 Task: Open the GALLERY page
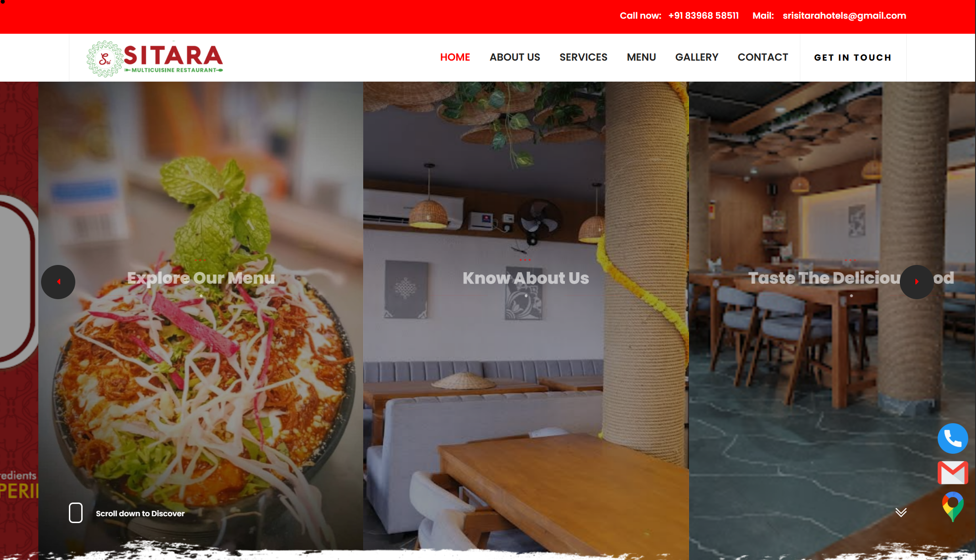pos(697,57)
